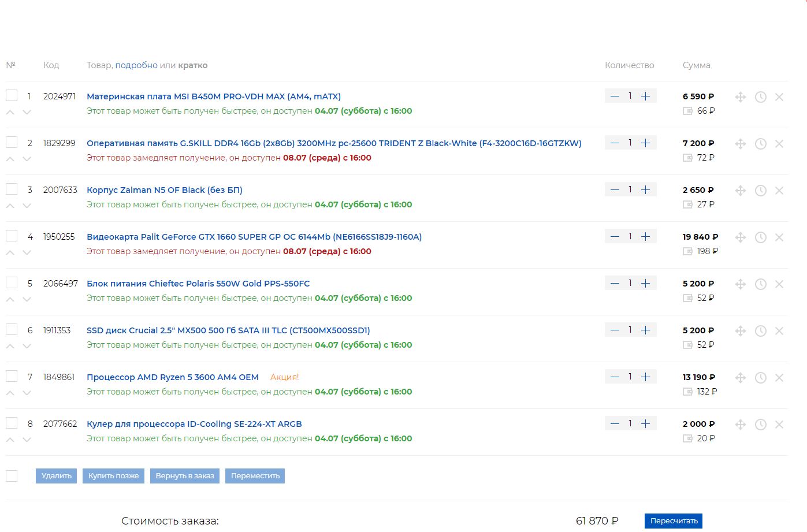Click the move icon for G.SKILL memory row
The image size is (807, 532).
[741, 144]
